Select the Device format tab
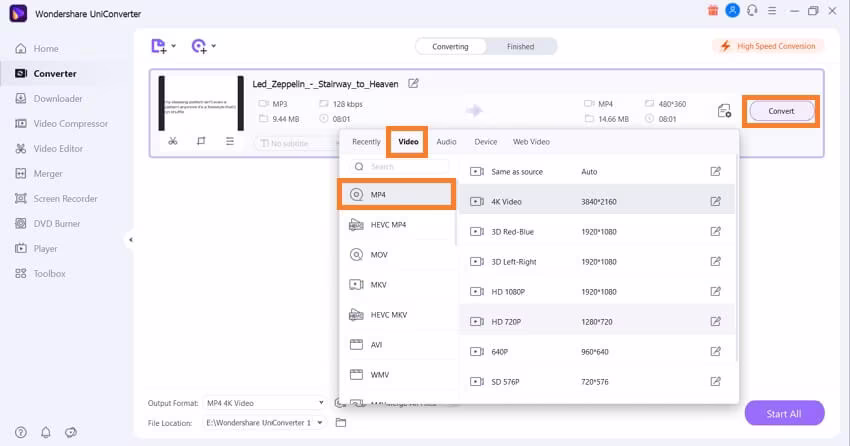 coord(486,141)
